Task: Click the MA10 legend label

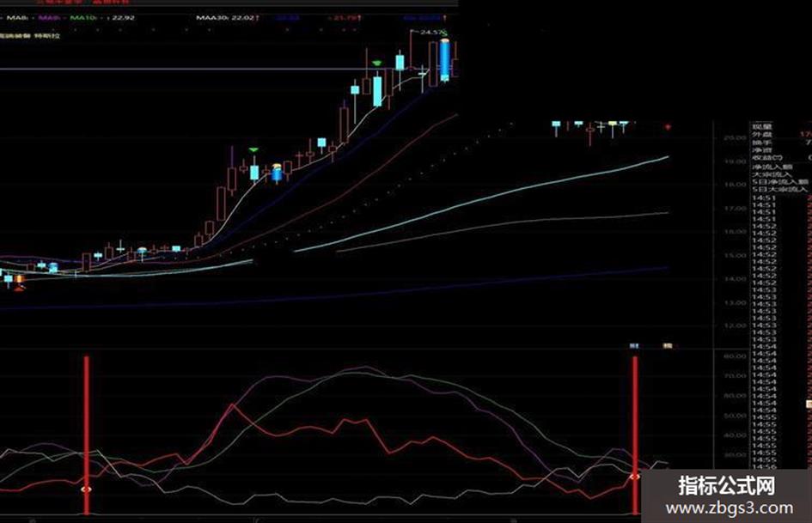Action: 82,18
